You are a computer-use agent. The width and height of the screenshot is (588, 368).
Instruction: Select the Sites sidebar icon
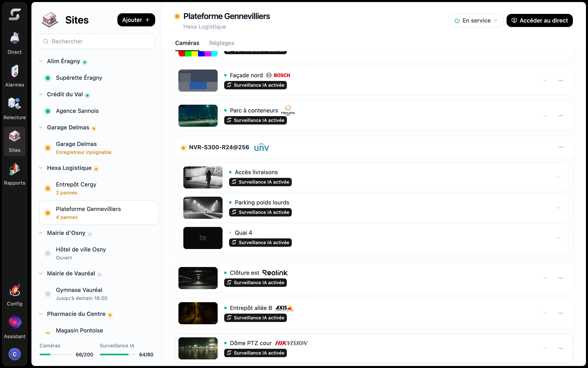(14, 141)
